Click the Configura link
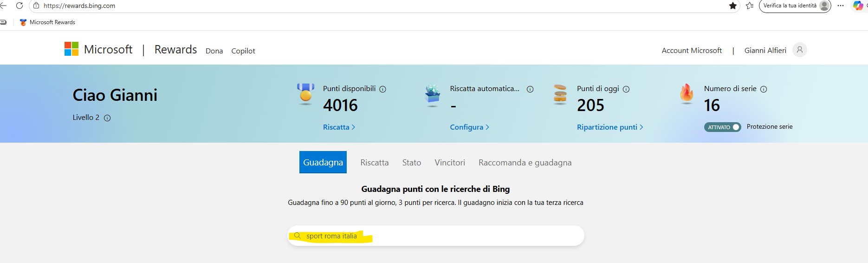The image size is (868, 263). [x=469, y=127]
